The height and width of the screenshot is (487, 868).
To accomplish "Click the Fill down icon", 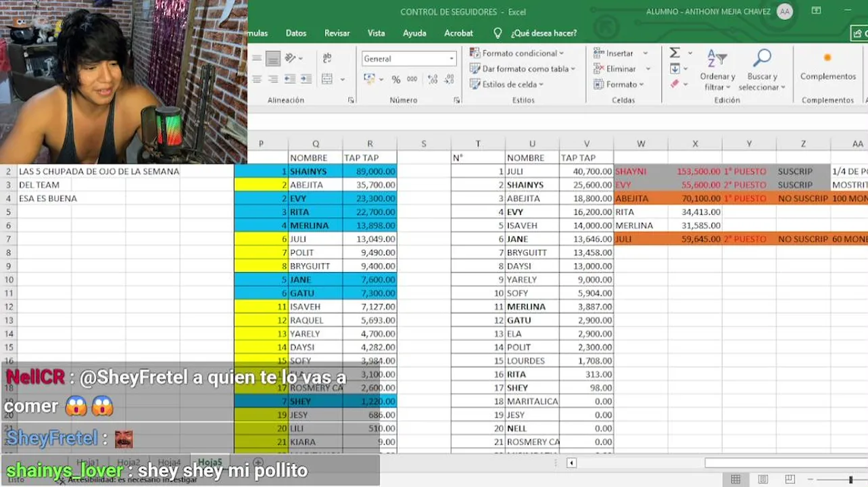I will (675, 68).
